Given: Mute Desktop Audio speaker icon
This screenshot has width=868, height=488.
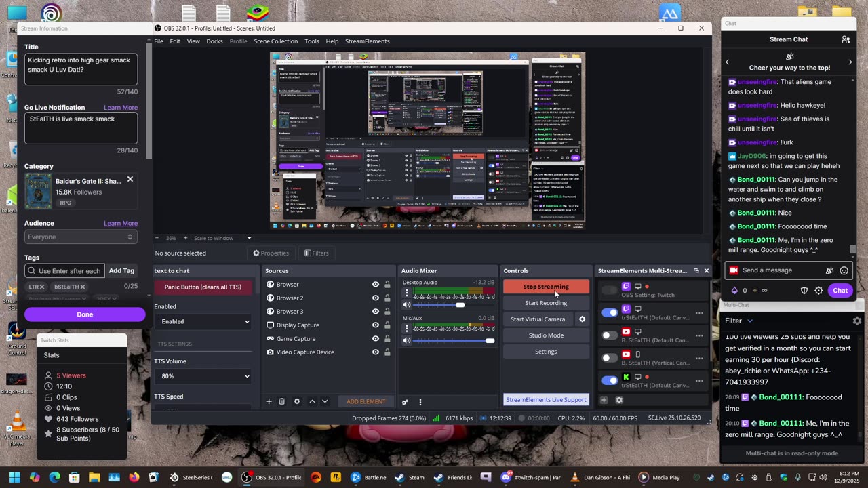Looking at the screenshot, I should 407,305.
